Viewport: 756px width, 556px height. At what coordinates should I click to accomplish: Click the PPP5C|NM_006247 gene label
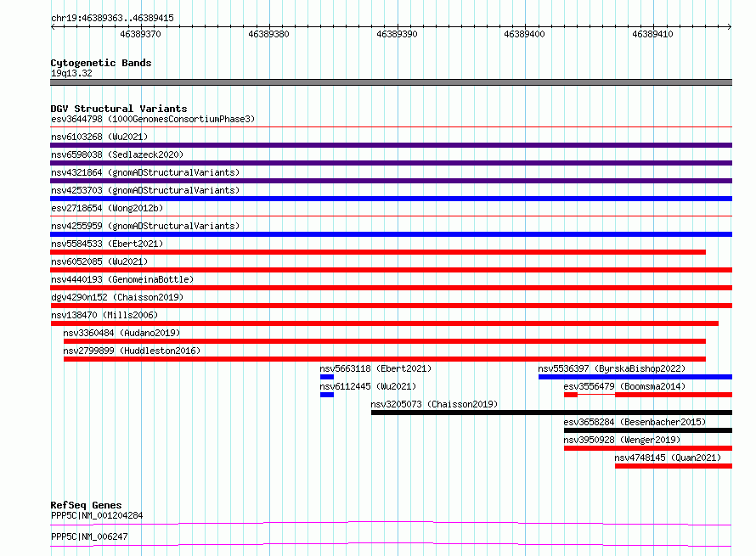pos(89,536)
